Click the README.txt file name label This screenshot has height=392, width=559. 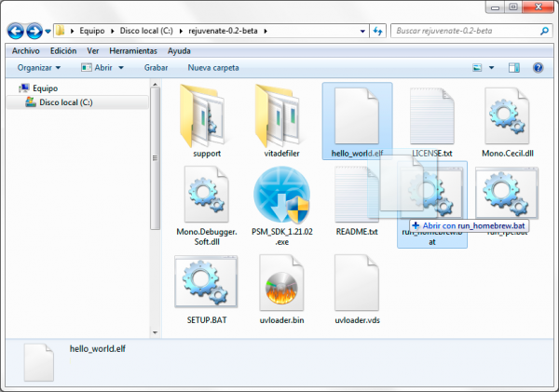coord(357,232)
